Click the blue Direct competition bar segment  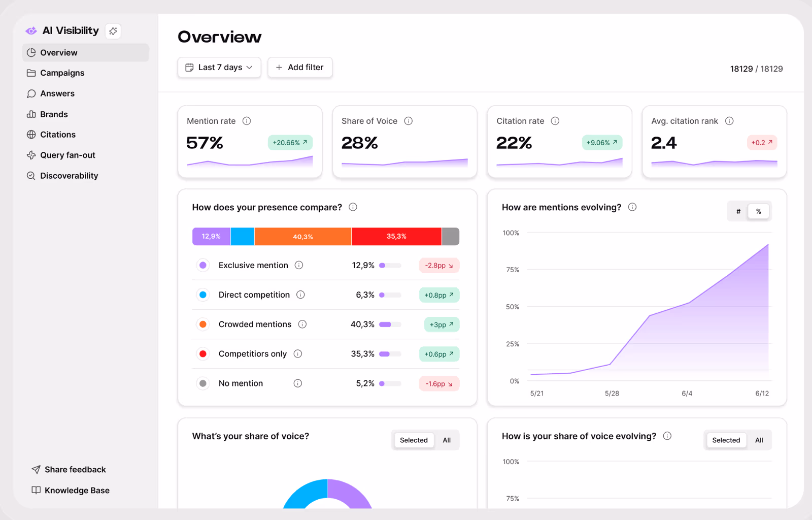(243, 237)
